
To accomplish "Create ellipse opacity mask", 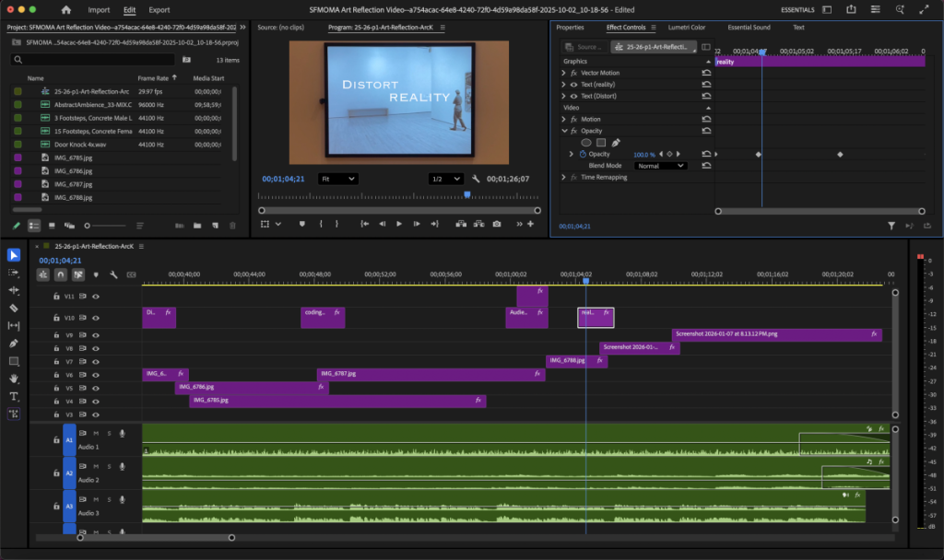I will (585, 143).
